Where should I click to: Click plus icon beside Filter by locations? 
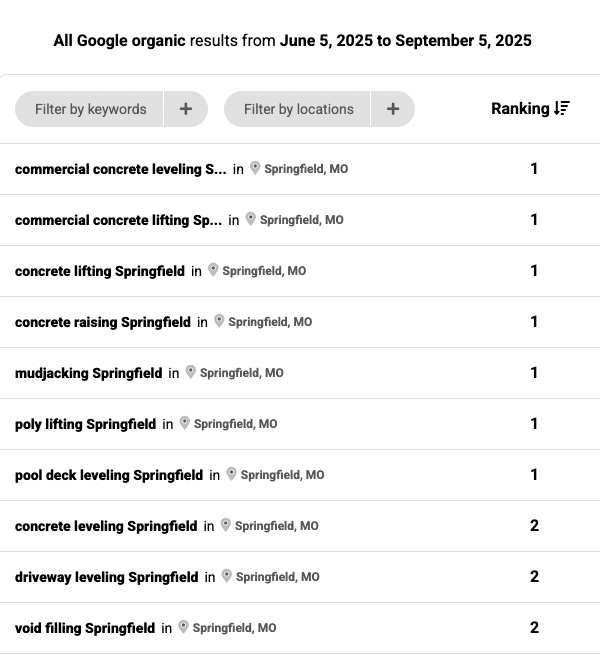pyautogui.click(x=393, y=109)
